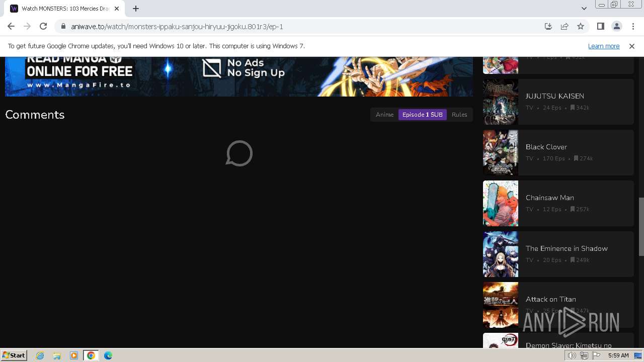Open the Action Center flag icon
644x362 pixels.
point(596,355)
